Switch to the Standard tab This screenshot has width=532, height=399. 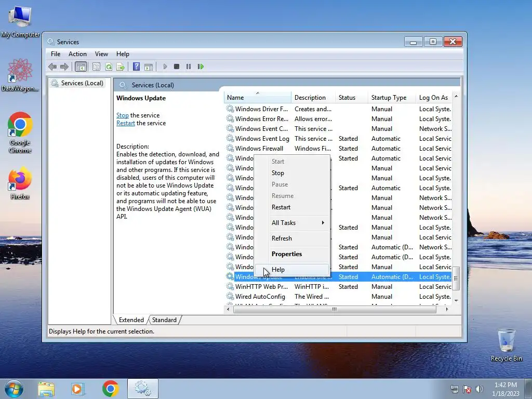click(x=164, y=320)
